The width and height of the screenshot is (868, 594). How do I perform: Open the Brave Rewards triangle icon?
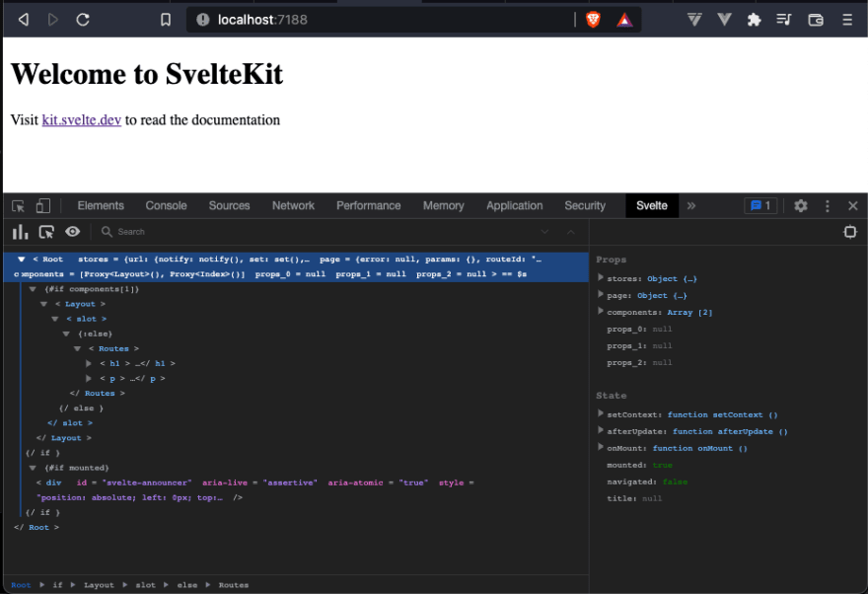click(x=624, y=21)
